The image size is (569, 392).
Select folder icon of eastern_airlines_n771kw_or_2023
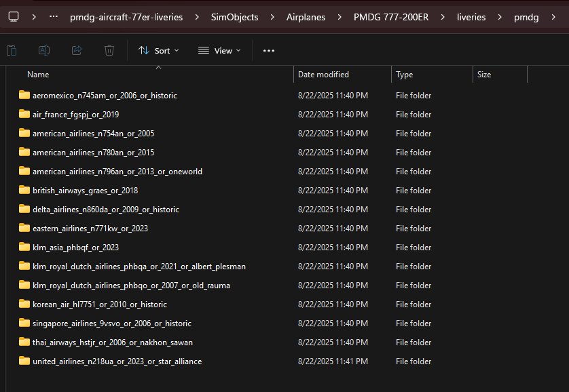[x=24, y=228]
